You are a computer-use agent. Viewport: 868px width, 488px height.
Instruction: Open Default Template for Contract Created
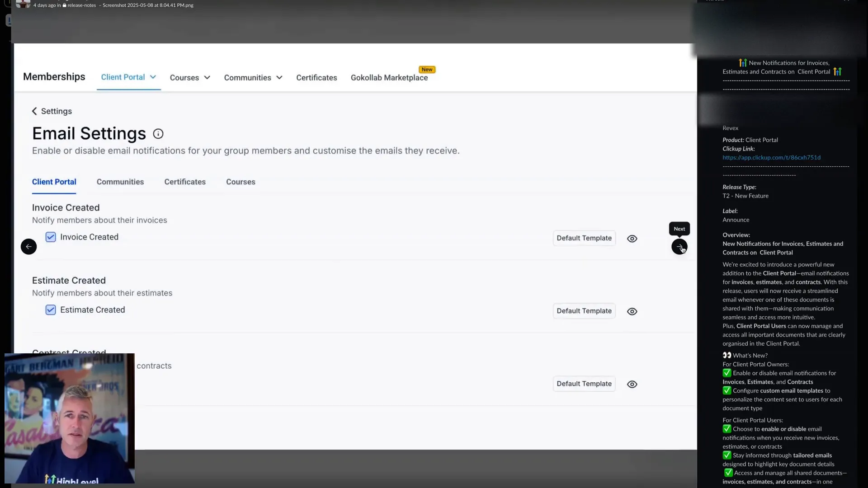(584, 384)
